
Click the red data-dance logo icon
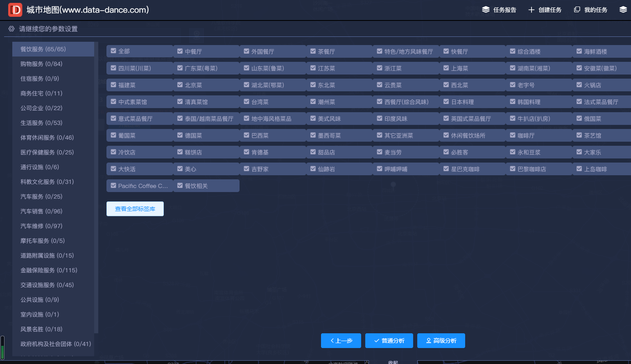pos(15,10)
